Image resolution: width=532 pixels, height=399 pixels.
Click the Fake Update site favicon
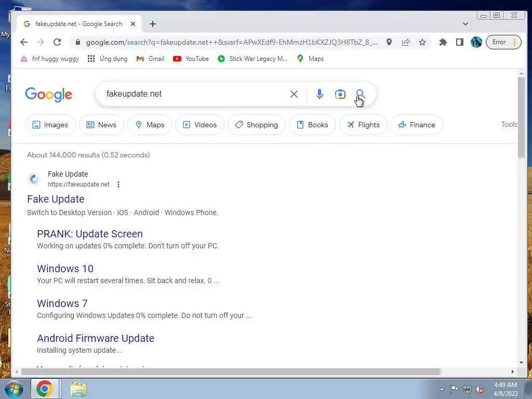[x=34, y=179]
